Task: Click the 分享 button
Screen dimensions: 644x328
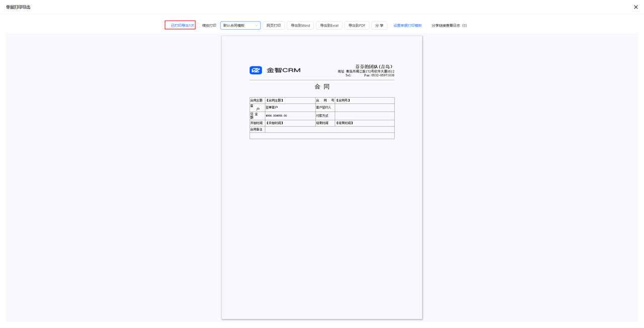Action: [379, 25]
